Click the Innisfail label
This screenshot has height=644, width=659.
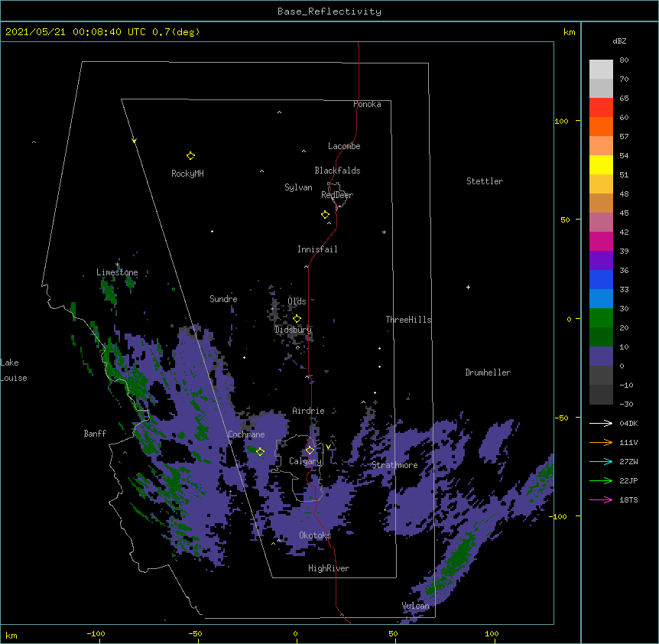[317, 249]
